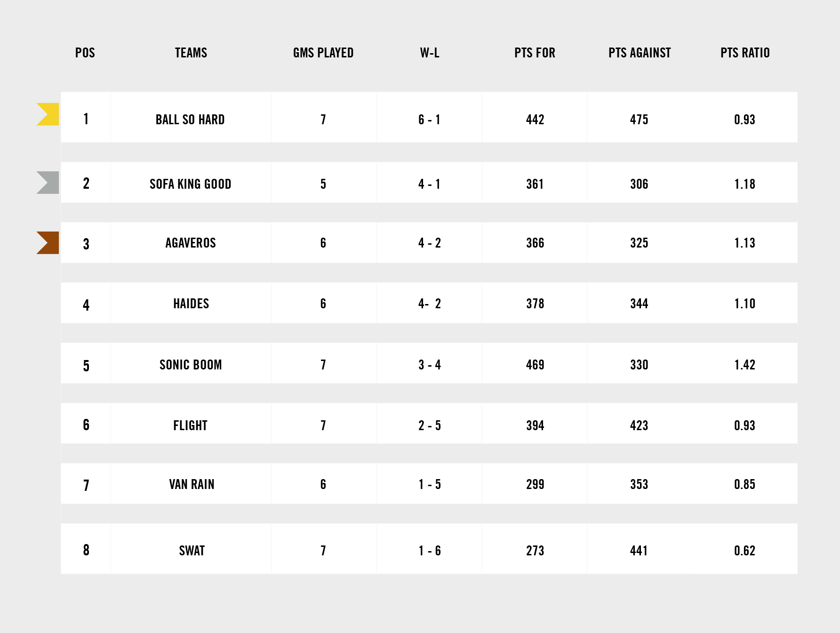Sort by the GMS PLAYED header

(323, 53)
